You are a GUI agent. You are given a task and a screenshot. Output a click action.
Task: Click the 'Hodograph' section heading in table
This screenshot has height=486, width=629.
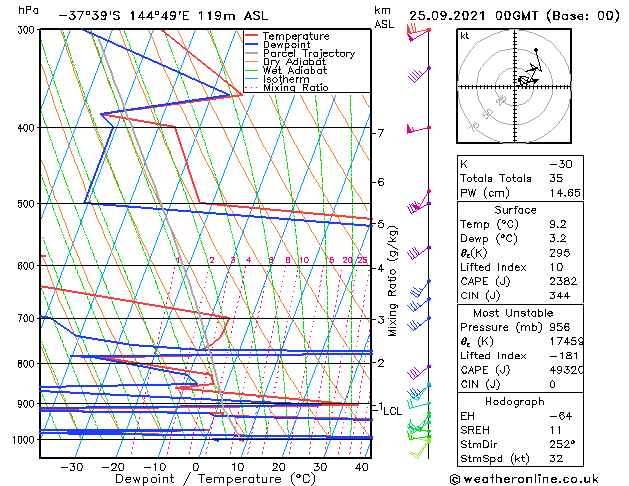click(x=515, y=402)
